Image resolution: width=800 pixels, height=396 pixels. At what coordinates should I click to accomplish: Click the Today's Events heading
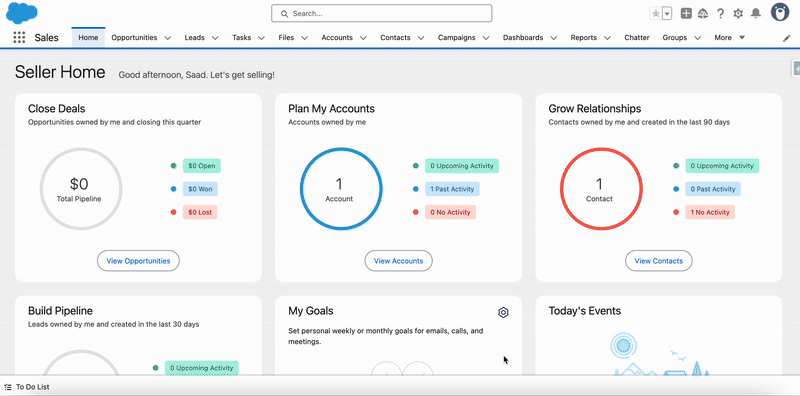(585, 311)
